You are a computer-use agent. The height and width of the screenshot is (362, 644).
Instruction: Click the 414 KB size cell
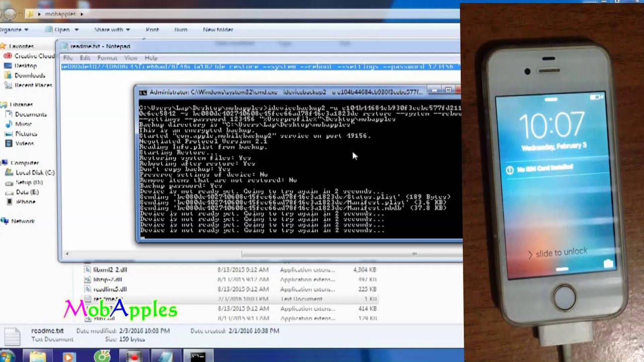368,309
